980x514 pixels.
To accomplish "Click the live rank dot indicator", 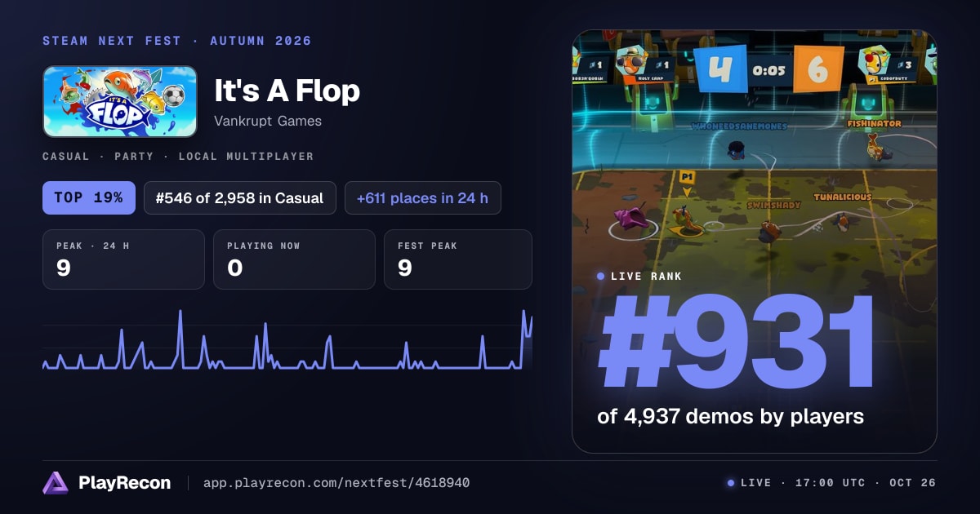I will [x=601, y=277].
